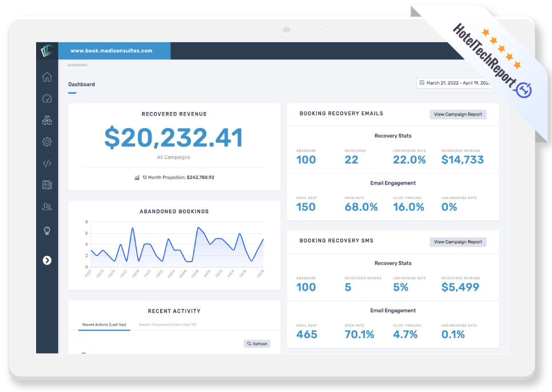Open the news card sidebar icon
552x392 pixels.
point(47,185)
